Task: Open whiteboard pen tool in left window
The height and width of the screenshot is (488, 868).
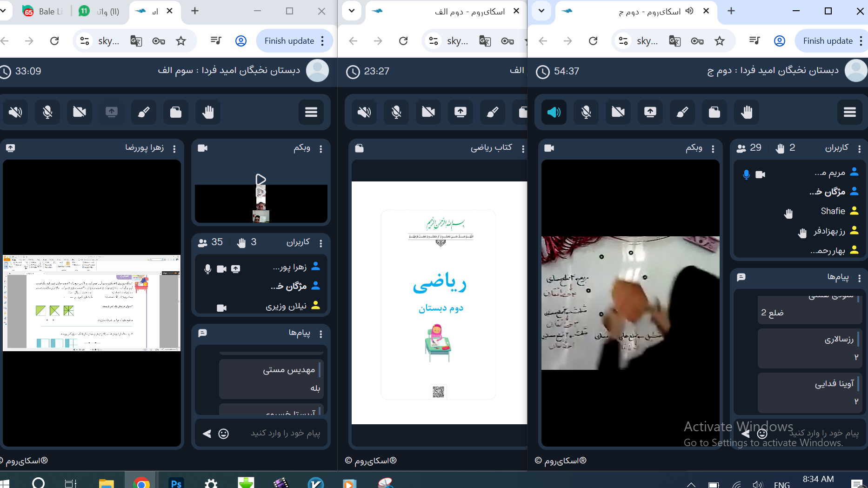Action: click(144, 112)
